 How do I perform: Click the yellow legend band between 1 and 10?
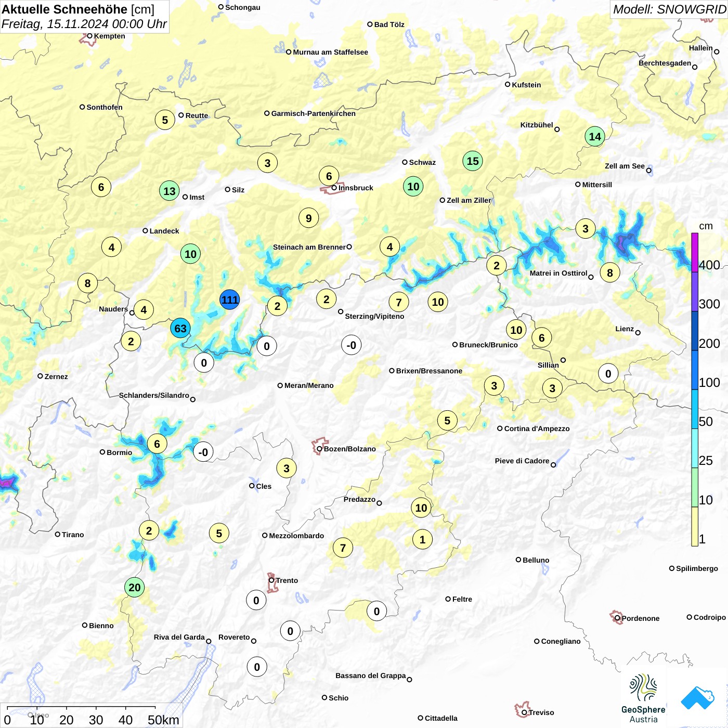695,526
